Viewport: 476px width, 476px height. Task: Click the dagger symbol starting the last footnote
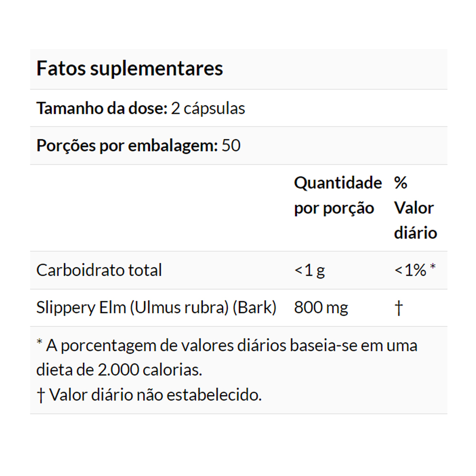point(40,395)
